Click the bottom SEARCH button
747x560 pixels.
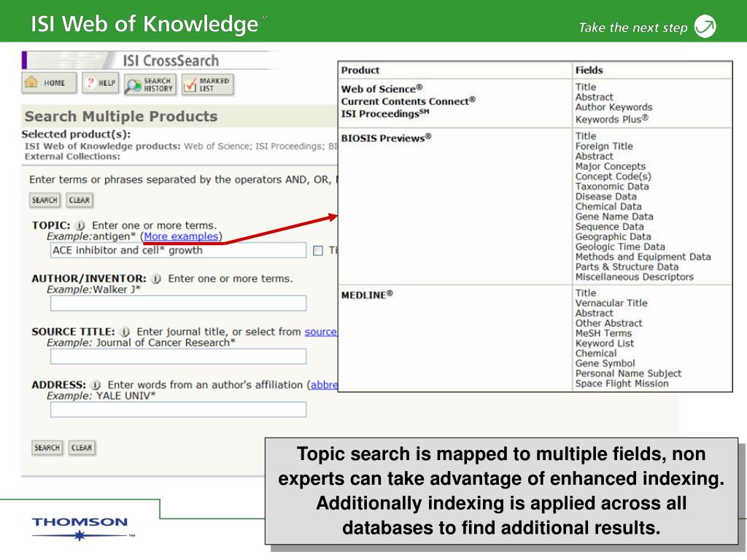[47, 448]
